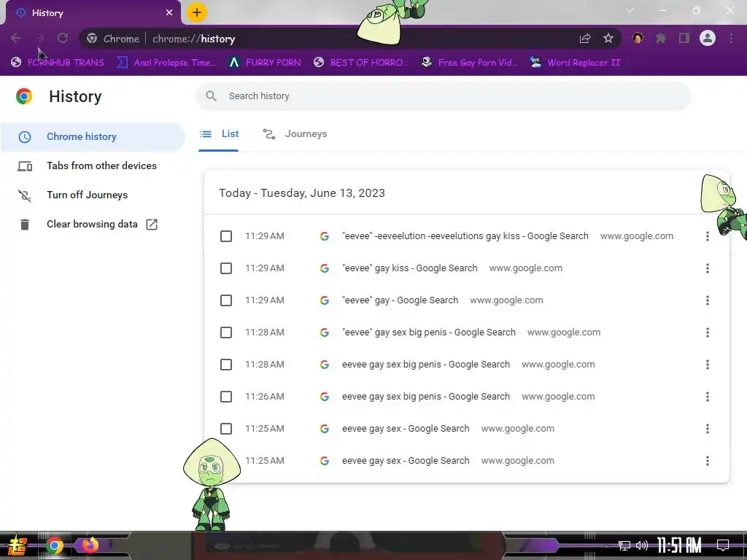This screenshot has height=560, width=747.
Task: Toggle the browser side panel icon
Action: tap(684, 39)
